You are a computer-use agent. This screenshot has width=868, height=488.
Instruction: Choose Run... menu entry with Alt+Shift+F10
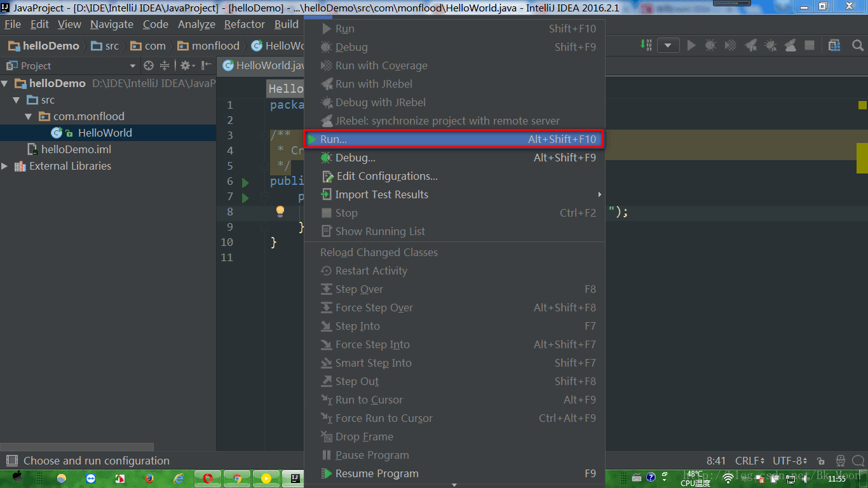click(454, 139)
